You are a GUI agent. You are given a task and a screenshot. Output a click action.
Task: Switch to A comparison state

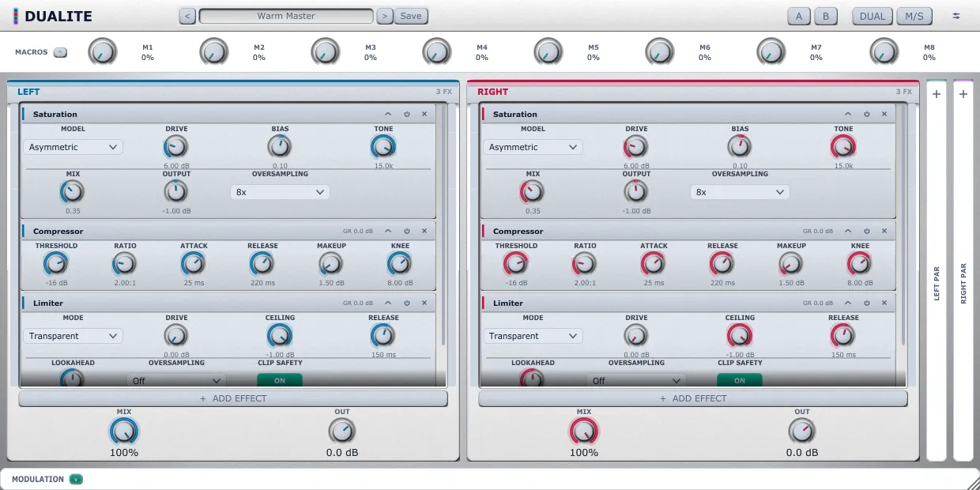pyautogui.click(x=799, y=16)
